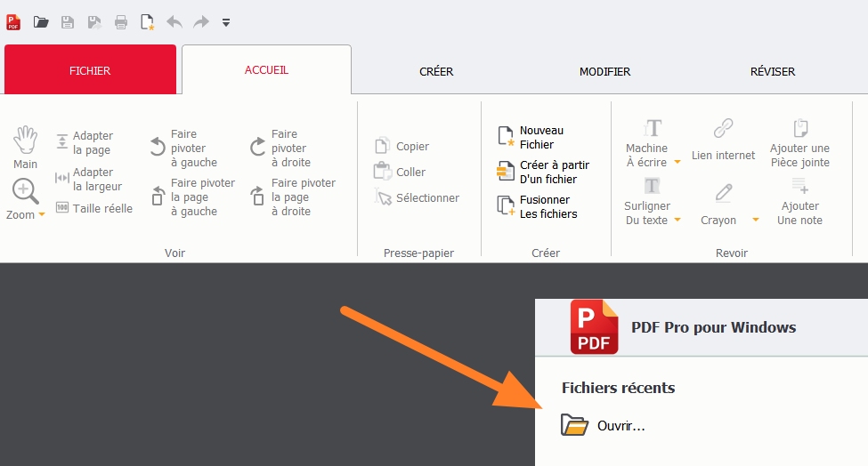Click Ajouter Une note
The image size is (868, 466).
pos(800,201)
